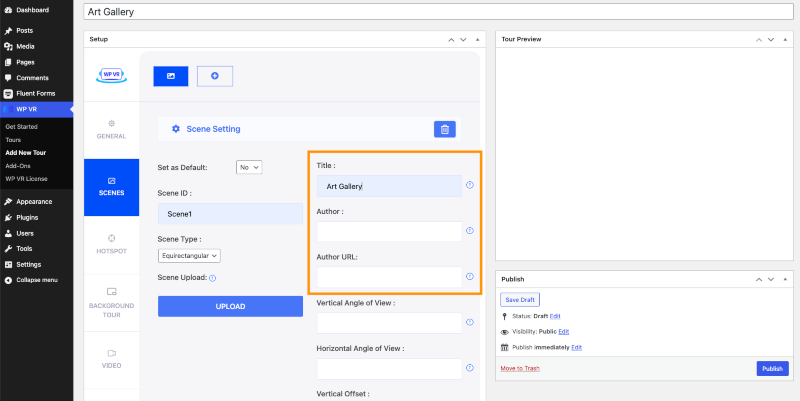Edit the Visibility setting link
Viewport: 800px width, 401px height.
563,331
